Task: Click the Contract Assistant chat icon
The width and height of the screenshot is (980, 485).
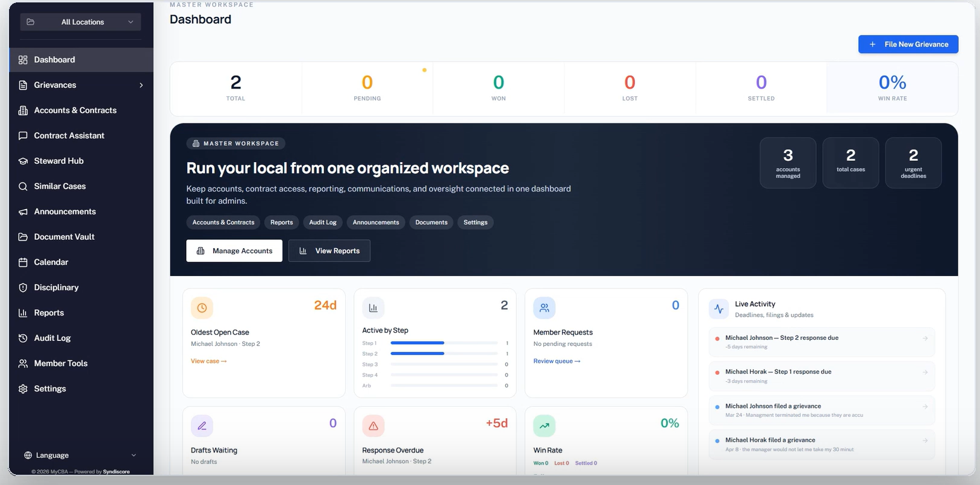Action: (23, 136)
